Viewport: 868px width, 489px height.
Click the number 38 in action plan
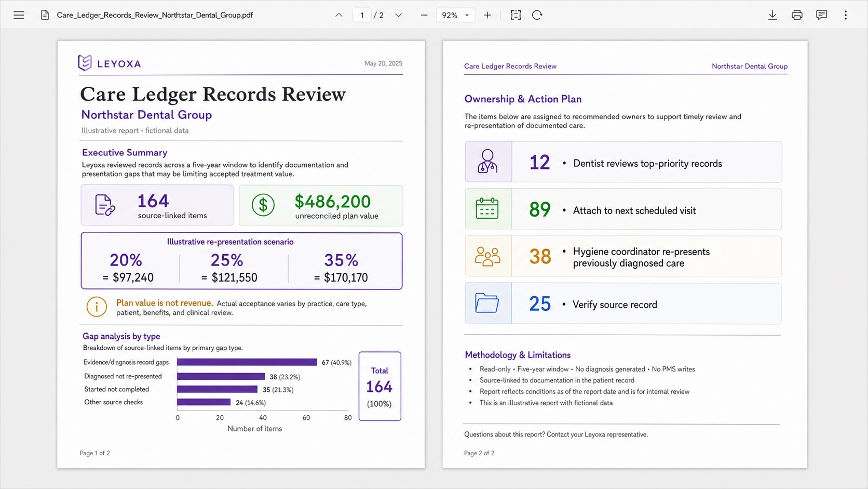coord(540,257)
